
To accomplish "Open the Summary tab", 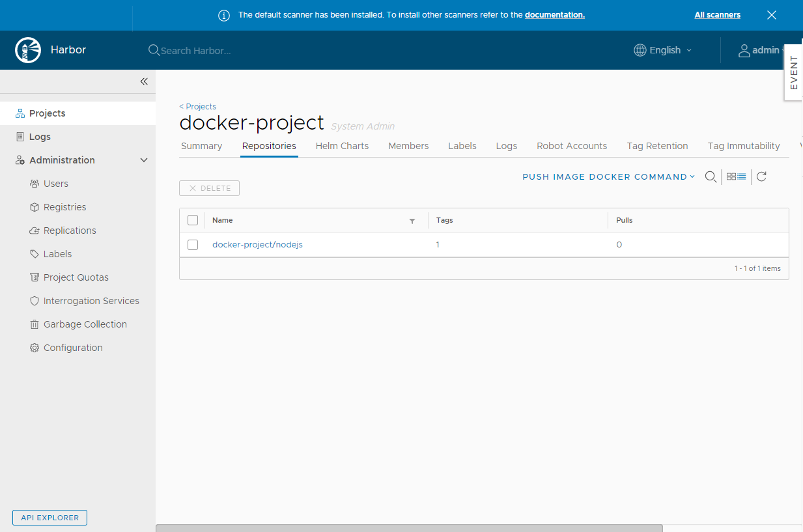I will click(x=202, y=146).
